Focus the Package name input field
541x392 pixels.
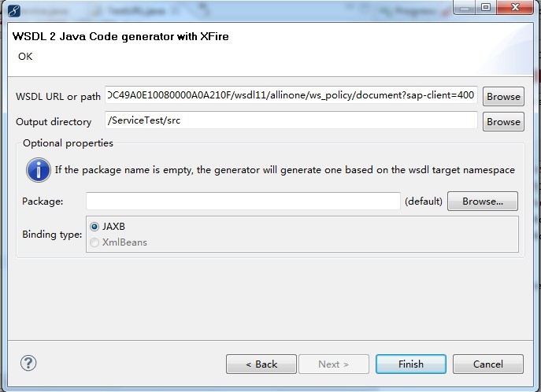coord(243,202)
